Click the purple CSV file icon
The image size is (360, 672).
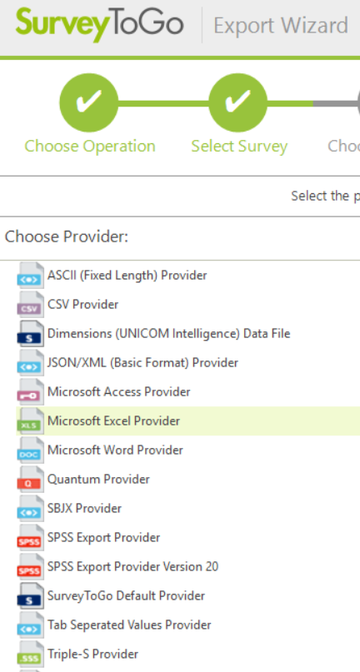click(30, 304)
